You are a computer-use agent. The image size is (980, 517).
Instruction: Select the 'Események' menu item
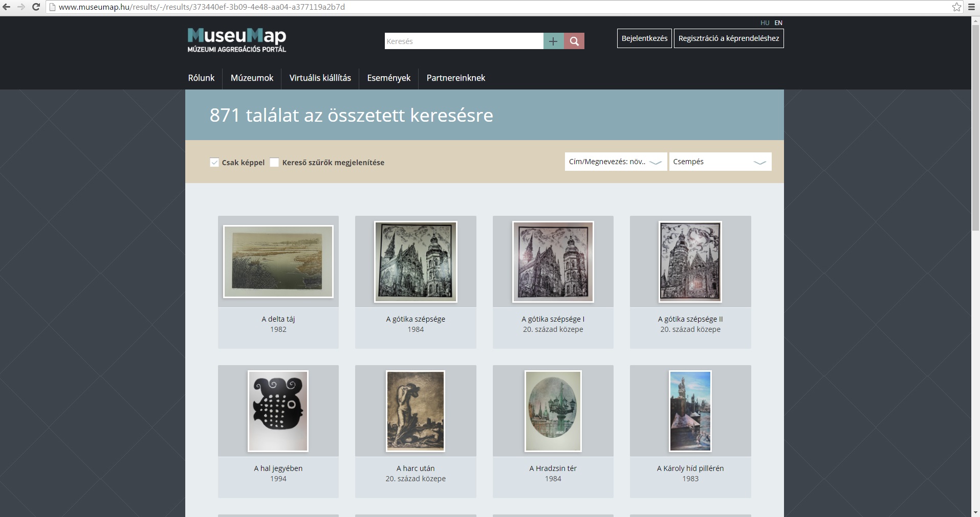[388, 78]
